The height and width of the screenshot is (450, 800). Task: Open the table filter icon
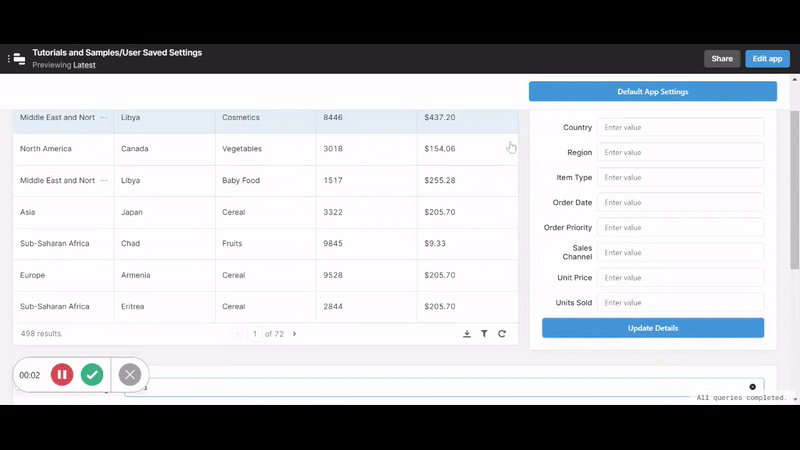coord(484,334)
